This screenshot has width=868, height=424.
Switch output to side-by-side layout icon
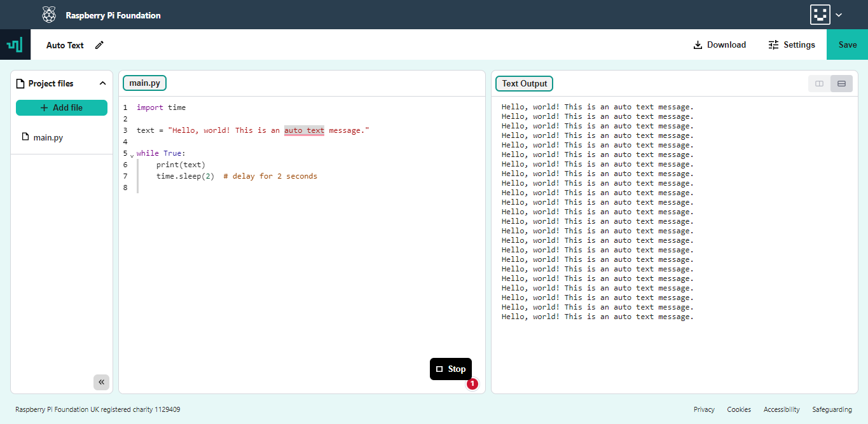click(818, 83)
